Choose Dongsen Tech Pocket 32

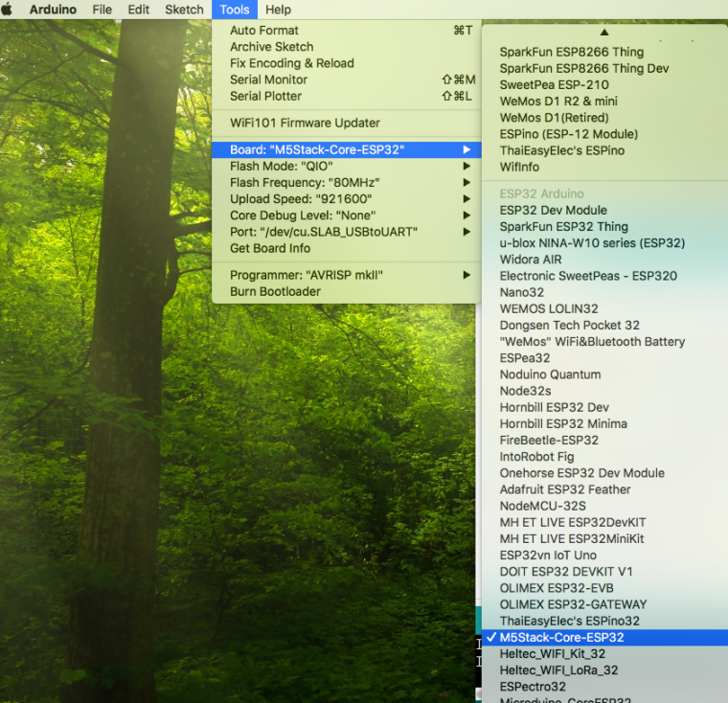click(605, 326)
